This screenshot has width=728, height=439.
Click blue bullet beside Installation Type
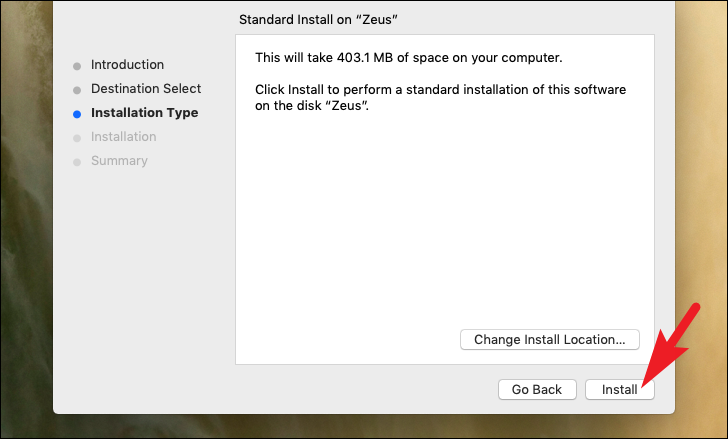point(76,114)
